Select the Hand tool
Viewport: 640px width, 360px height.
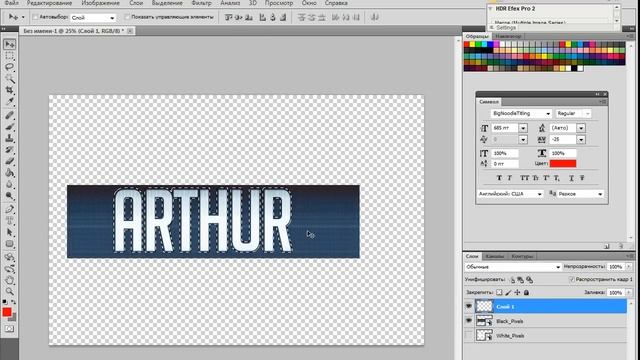tap(9, 280)
